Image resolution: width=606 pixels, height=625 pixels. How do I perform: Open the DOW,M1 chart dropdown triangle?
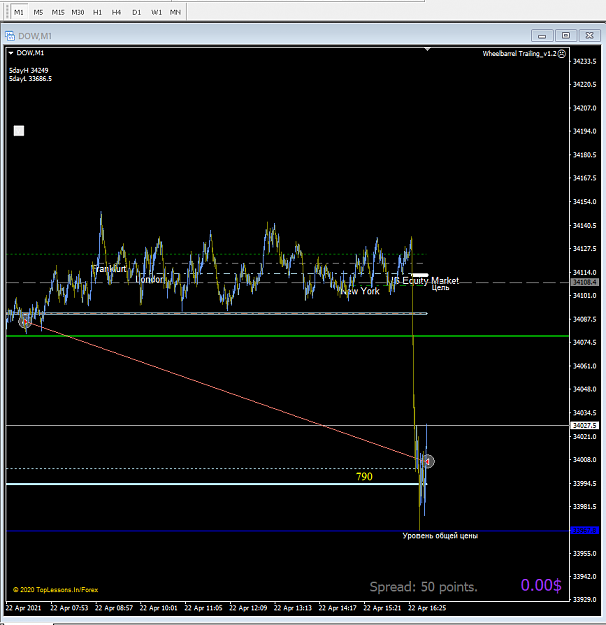click(11, 53)
